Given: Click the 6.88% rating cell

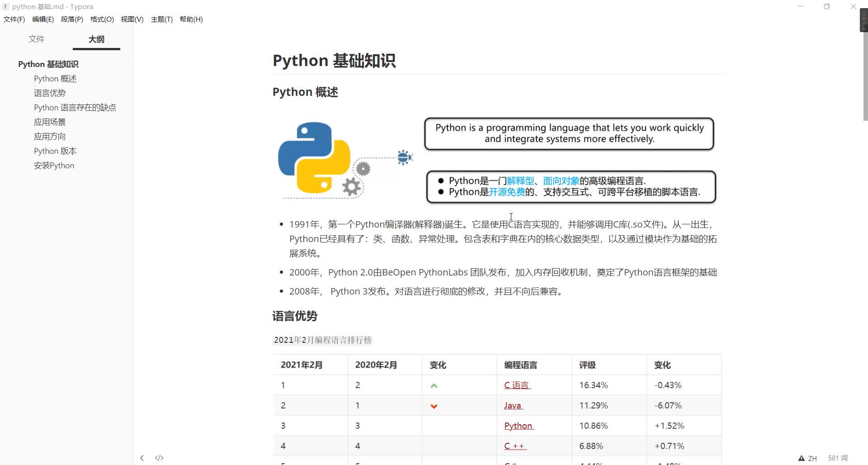Looking at the screenshot, I should click(x=609, y=446).
